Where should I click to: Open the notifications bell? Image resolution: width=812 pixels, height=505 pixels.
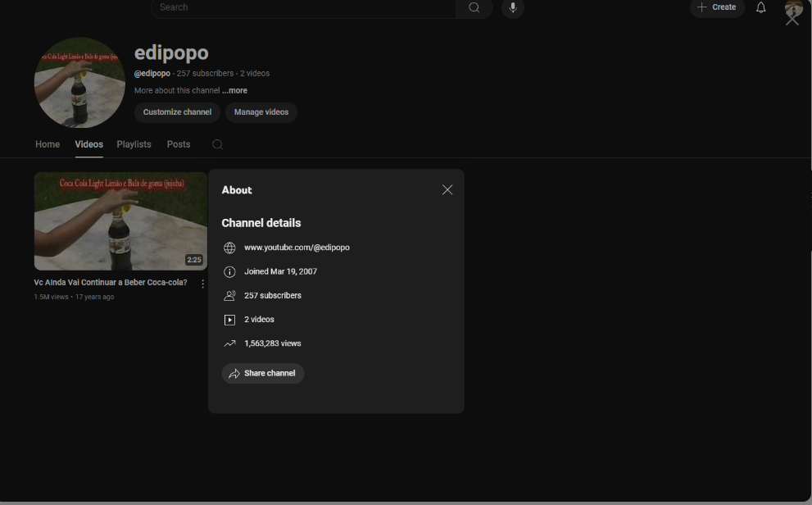click(x=761, y=7)
